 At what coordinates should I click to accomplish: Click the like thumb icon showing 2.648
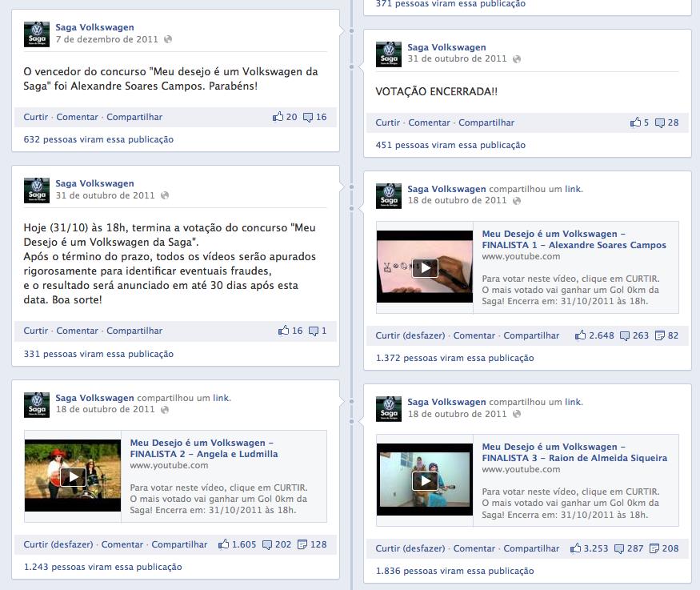[580, 335]
